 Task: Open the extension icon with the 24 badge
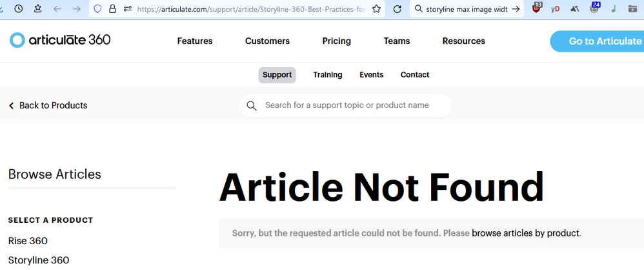594,8
